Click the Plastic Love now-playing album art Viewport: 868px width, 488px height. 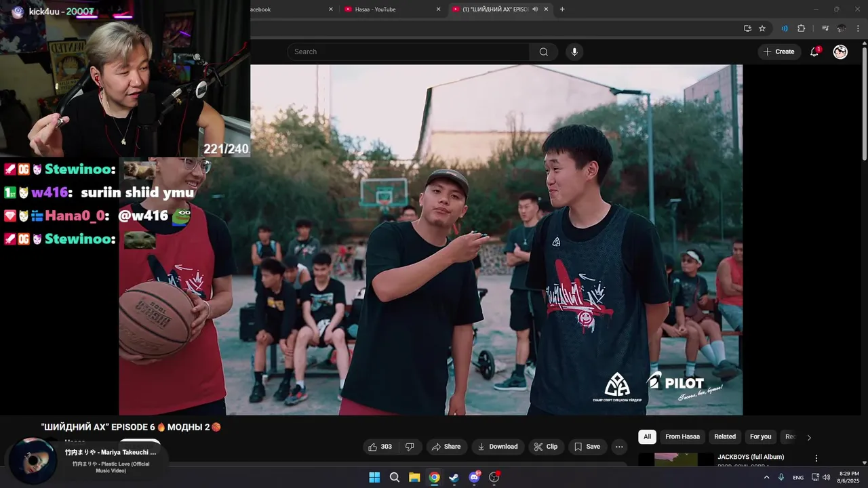pyautogui.click(x=32, y=461)
